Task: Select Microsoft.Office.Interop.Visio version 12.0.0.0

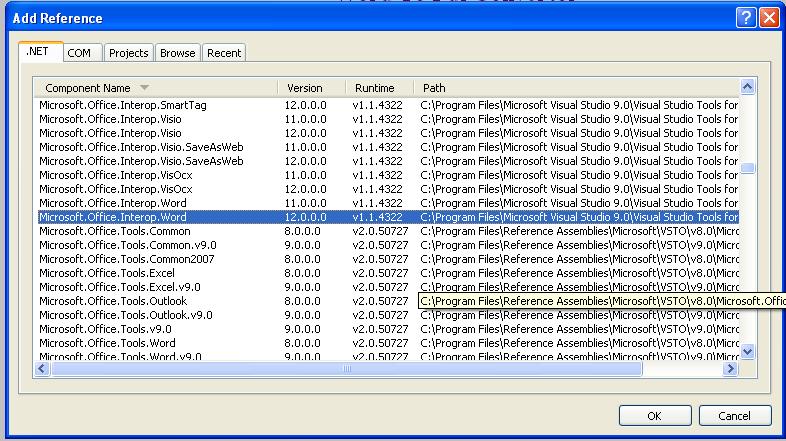Action: 387,133
